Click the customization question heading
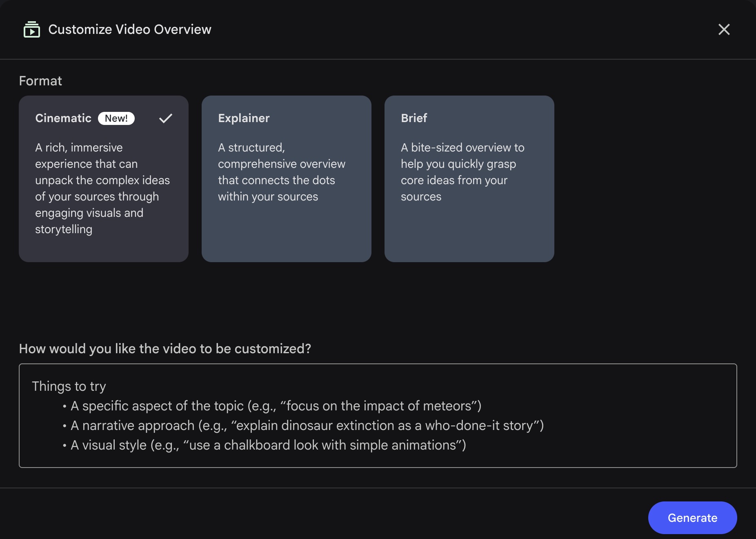 tap(165, 348)
